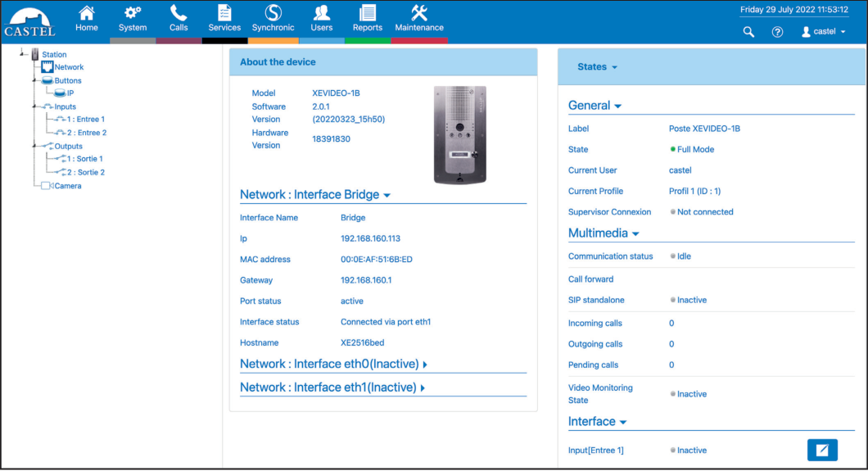Open the Home house icon
This screenshot has width=868, height=471.
click(x=86, y=13)
